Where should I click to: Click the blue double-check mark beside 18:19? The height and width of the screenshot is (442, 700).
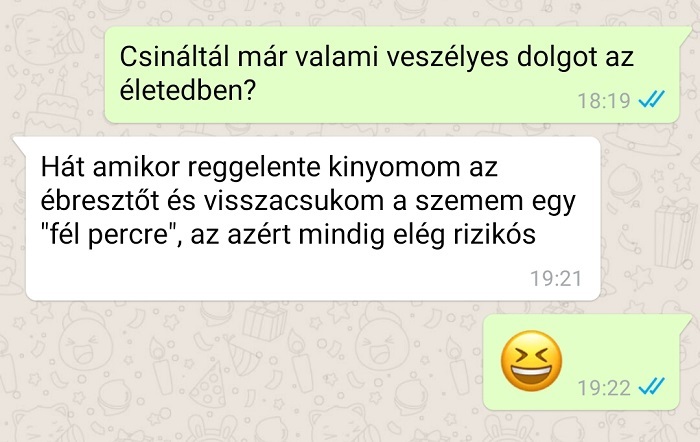click(x=652, y=99)
